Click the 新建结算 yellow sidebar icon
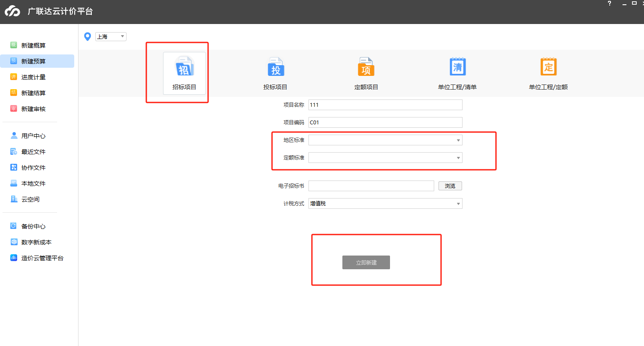Image resolution: width=644 pixels, height=346 pixels. (14, 93)
